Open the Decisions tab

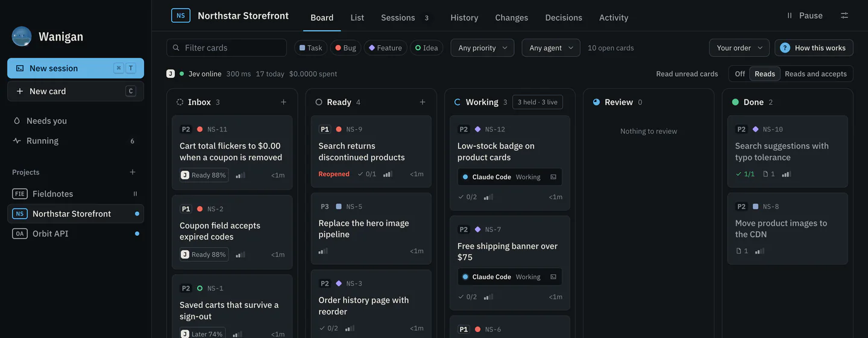(x=564, y=18)
